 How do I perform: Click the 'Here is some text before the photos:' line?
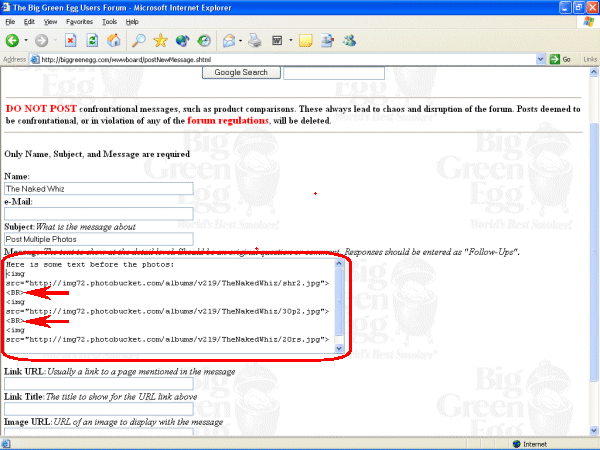[90, 264]
